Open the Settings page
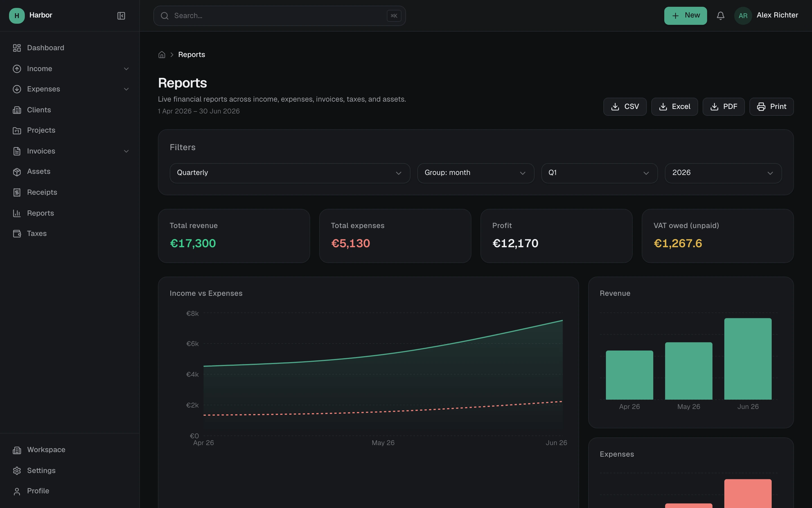 tap(70, 471)
